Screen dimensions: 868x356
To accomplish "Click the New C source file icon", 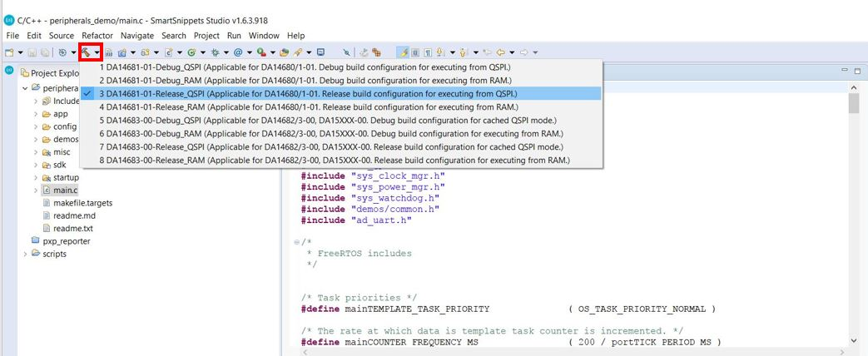I will click(x=169, y=52).
